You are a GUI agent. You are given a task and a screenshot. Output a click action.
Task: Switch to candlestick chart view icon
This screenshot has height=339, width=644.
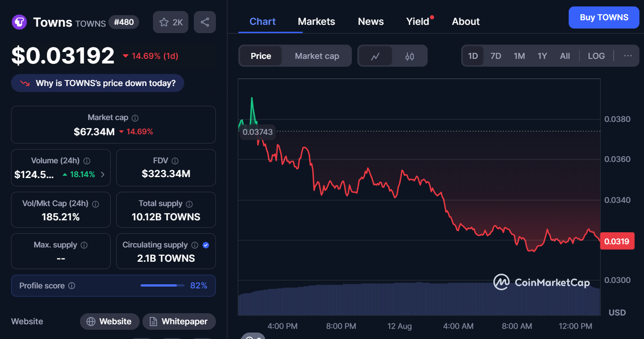pyautogui.click(x=410, y=56)
